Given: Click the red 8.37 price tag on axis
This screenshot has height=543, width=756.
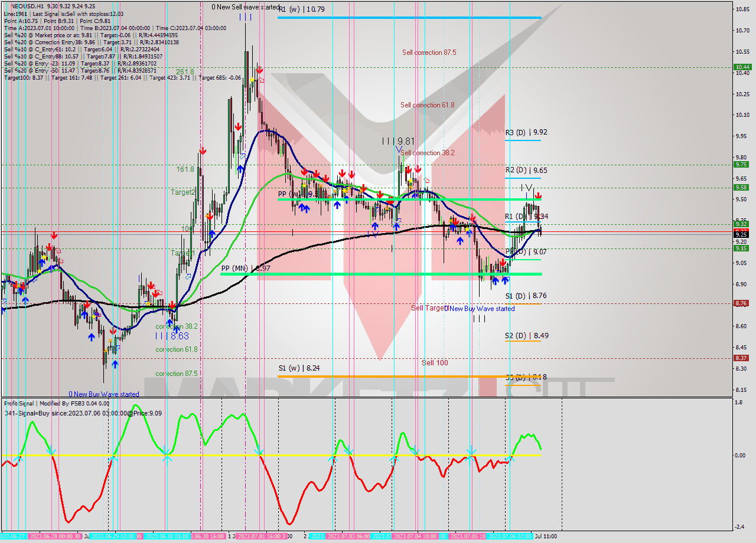Looking at the screenshot, I should pyautogui.click(x=742, y=358).
